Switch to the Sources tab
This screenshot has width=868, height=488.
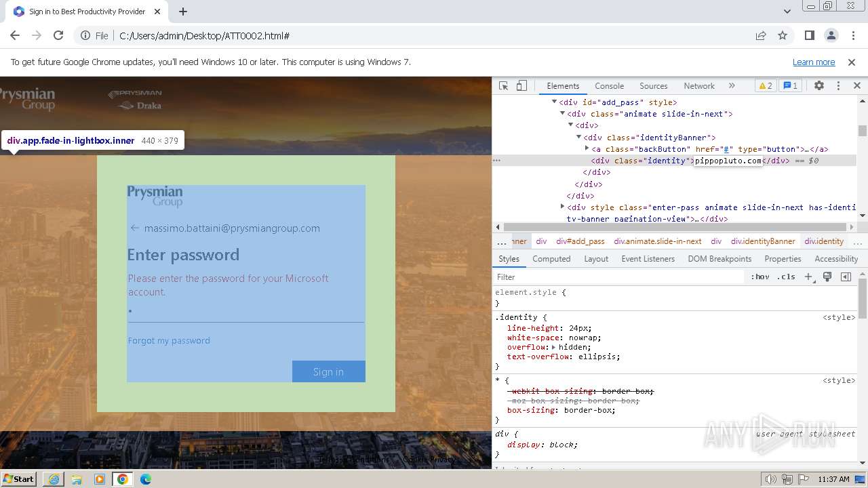[x=654, y=86]
